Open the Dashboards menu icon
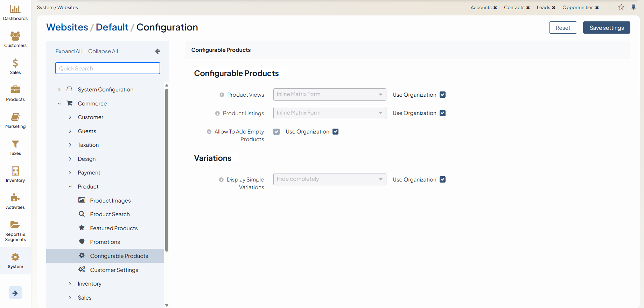The height and width of the screenshot is (308, 644). (x=15, y=9)
